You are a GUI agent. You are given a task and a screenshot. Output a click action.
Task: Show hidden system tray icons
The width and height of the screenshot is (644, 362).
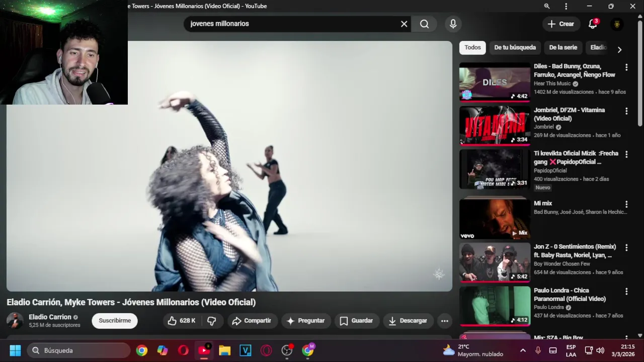point(523,350)
